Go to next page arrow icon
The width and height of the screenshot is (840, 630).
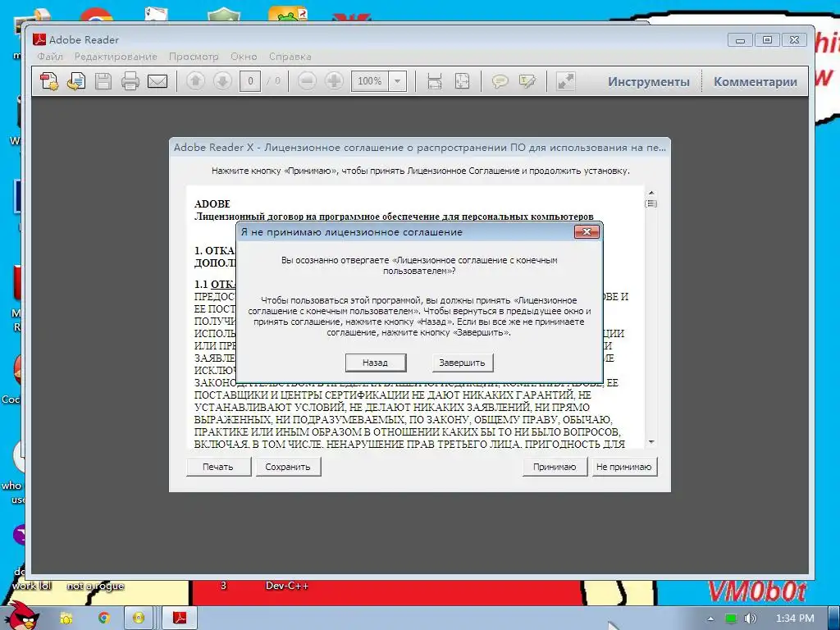(222, 81)
